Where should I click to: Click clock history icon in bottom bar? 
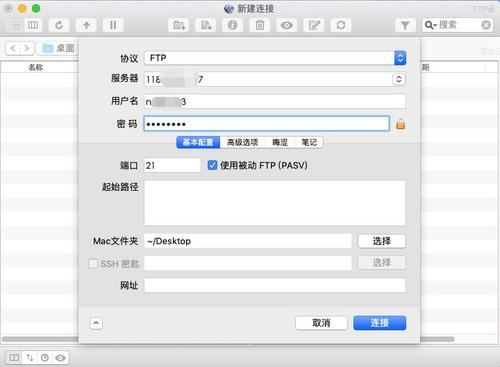45,358
